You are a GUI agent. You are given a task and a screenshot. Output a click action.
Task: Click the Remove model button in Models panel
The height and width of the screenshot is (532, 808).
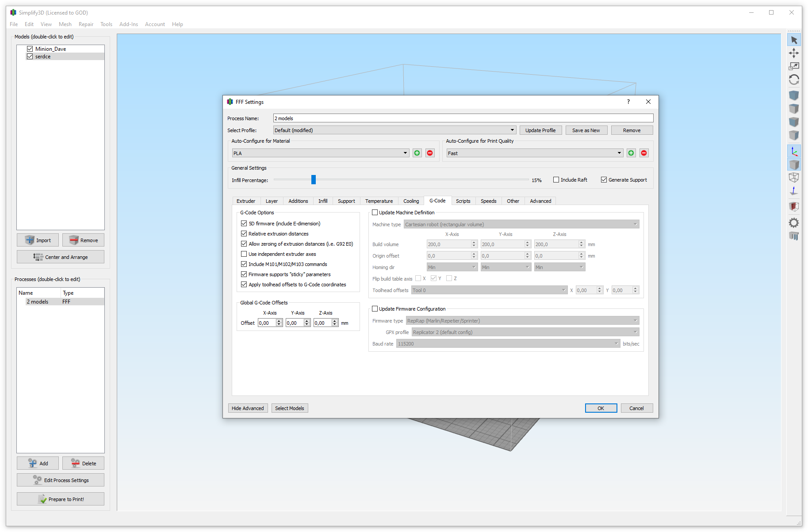(83, 240)
